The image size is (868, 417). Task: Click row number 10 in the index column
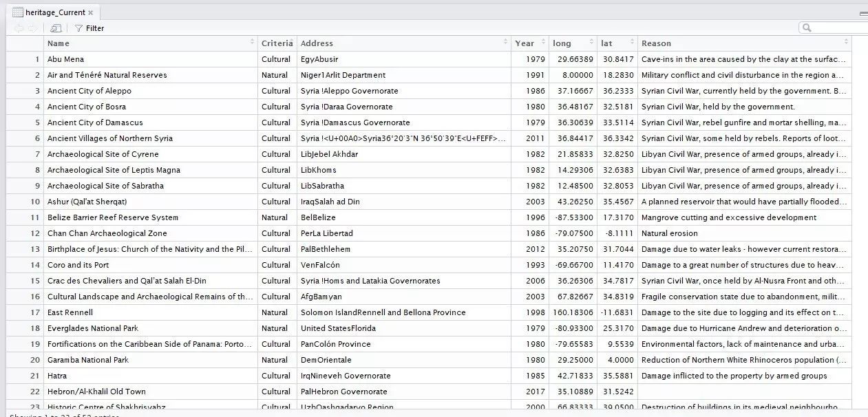34,202
